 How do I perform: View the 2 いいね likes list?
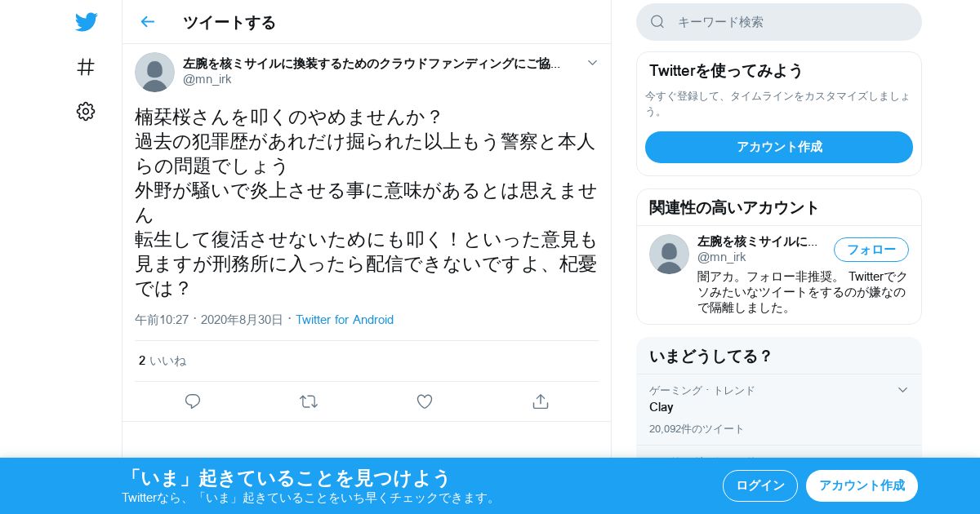pos(163,361)
